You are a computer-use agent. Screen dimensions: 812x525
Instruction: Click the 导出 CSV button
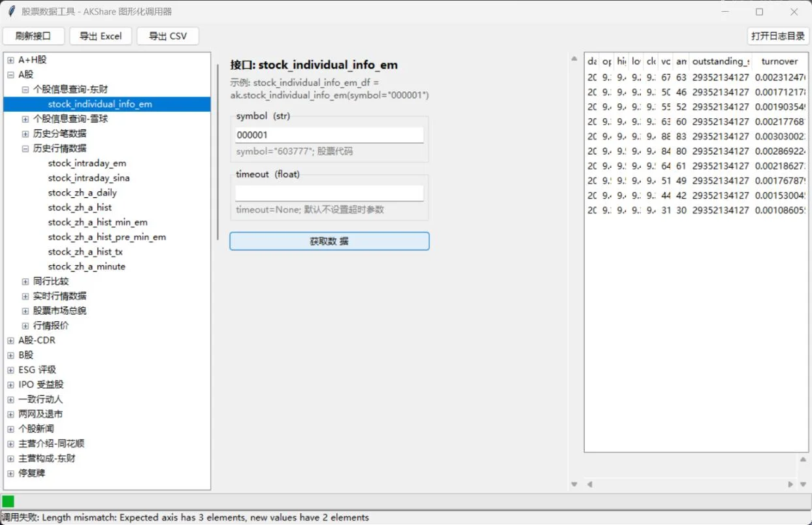point(168,36)
